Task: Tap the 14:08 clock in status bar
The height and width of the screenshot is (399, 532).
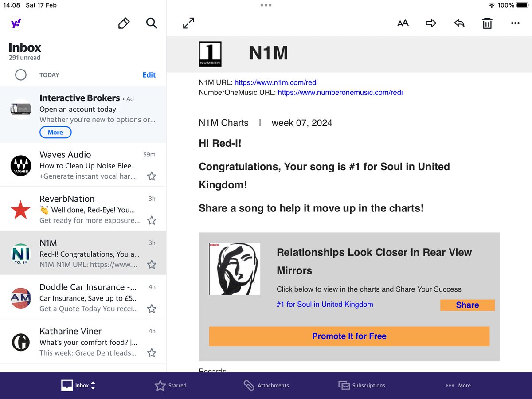Action: click(x=12, y=5)
